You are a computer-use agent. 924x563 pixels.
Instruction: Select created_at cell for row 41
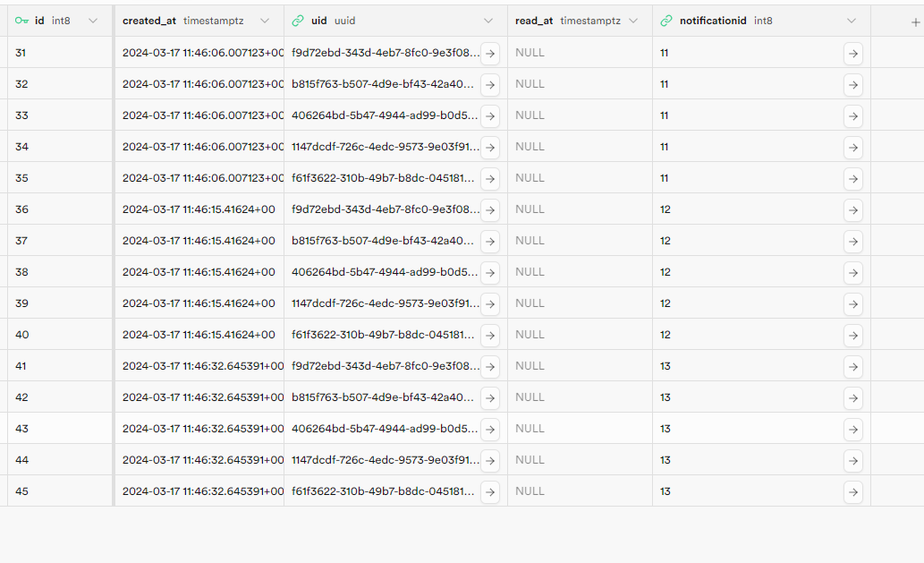(x=203, y=366)
